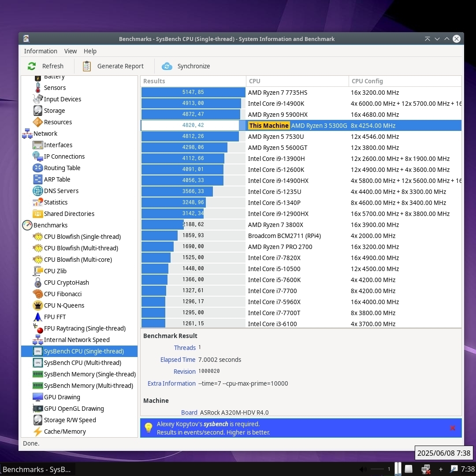
Task: Click the Internal Network Speed icon
Action: click(x=37, y=340)
